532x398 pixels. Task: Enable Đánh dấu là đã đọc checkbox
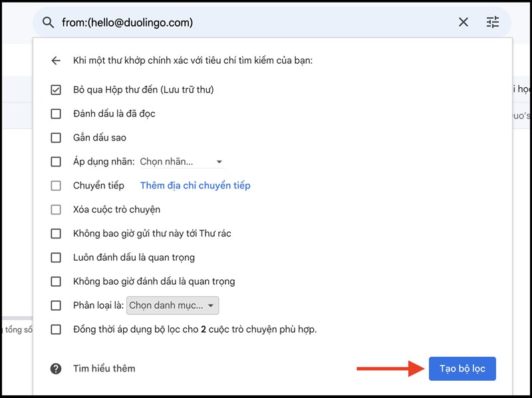pyautogui.click(x=56, y=114)
